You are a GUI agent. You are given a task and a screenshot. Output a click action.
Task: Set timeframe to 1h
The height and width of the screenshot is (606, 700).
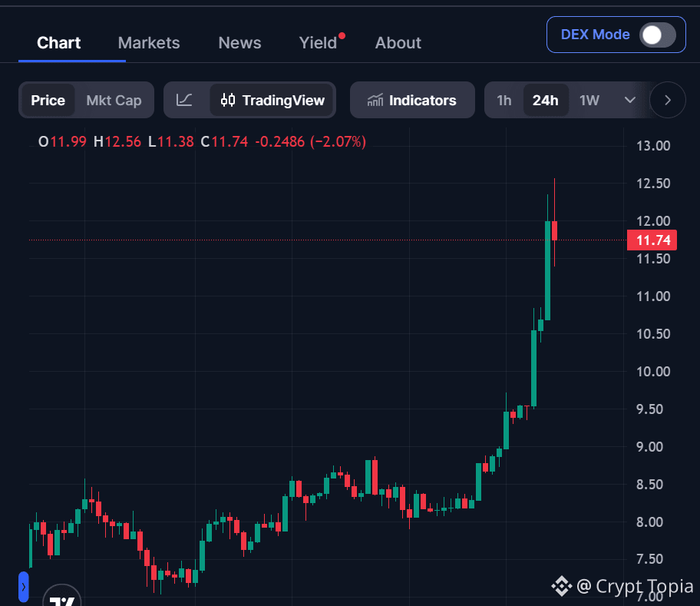tap(504, 100)
